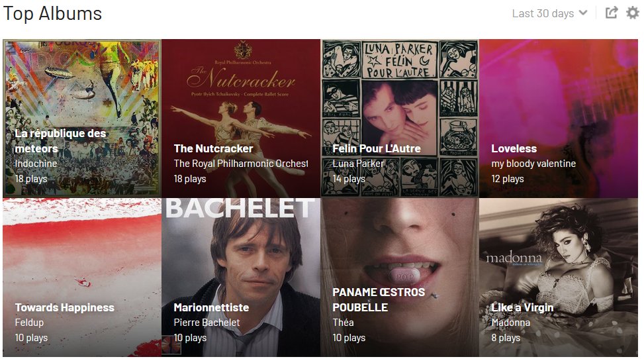
Task: Open Madonna artist page link
Action: [510, 323]
